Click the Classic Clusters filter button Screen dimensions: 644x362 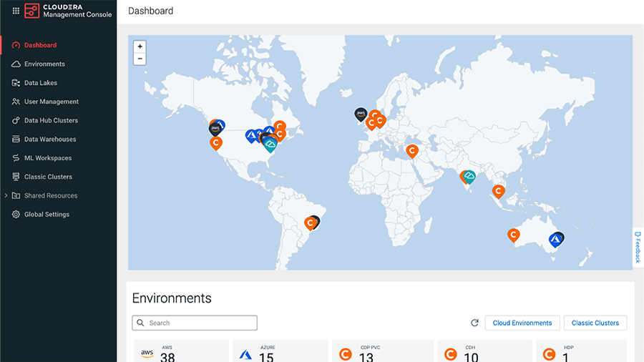pyautogui.click(x=595, y=323)
